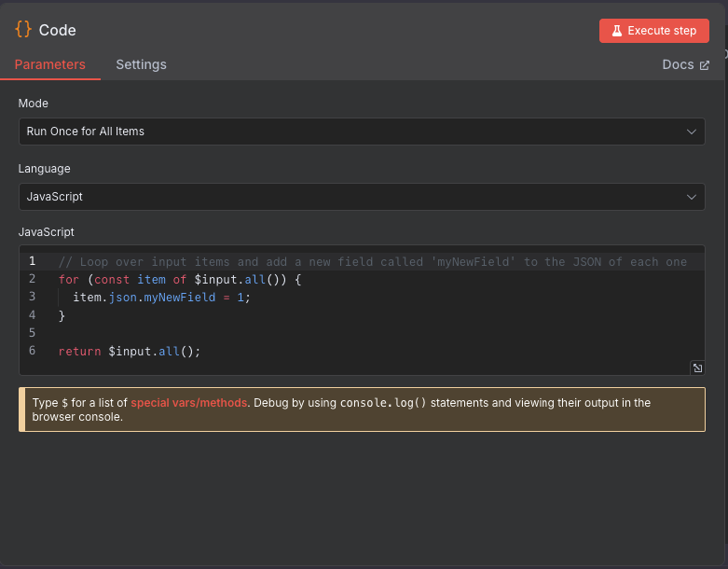Click the closing brace on line 4
728x569 pixels.
[62, 315]
